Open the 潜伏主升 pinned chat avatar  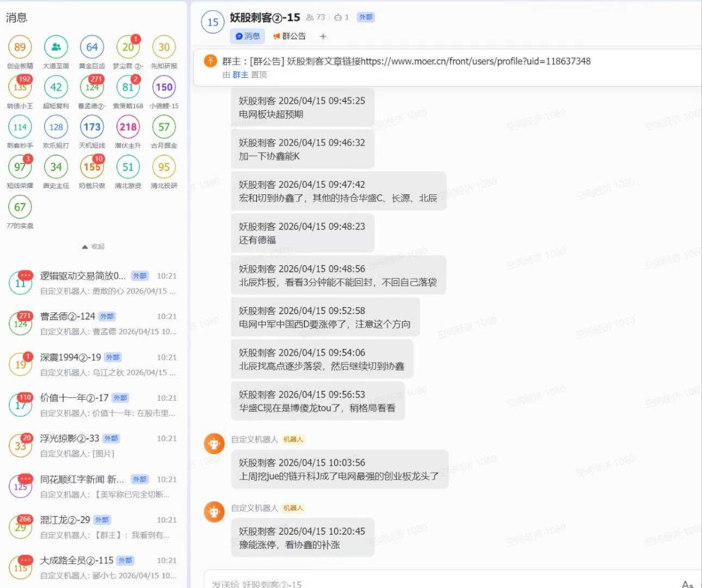(128, 127)
